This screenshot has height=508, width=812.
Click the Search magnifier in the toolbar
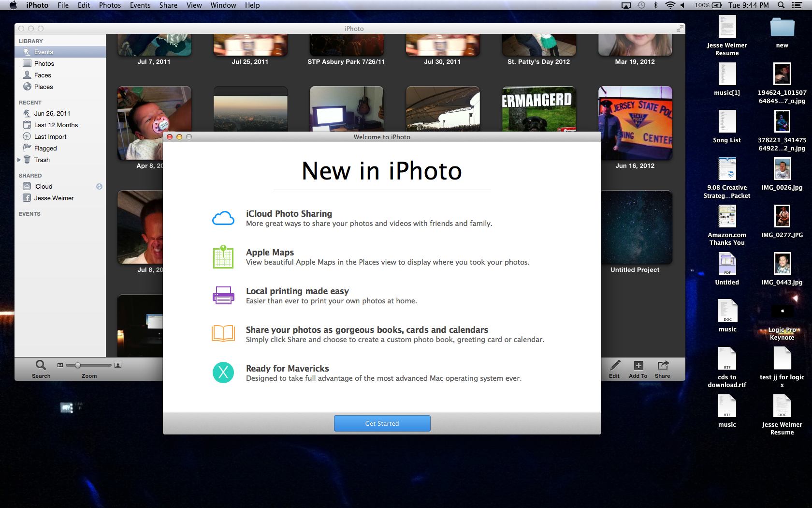coord(41,365)
